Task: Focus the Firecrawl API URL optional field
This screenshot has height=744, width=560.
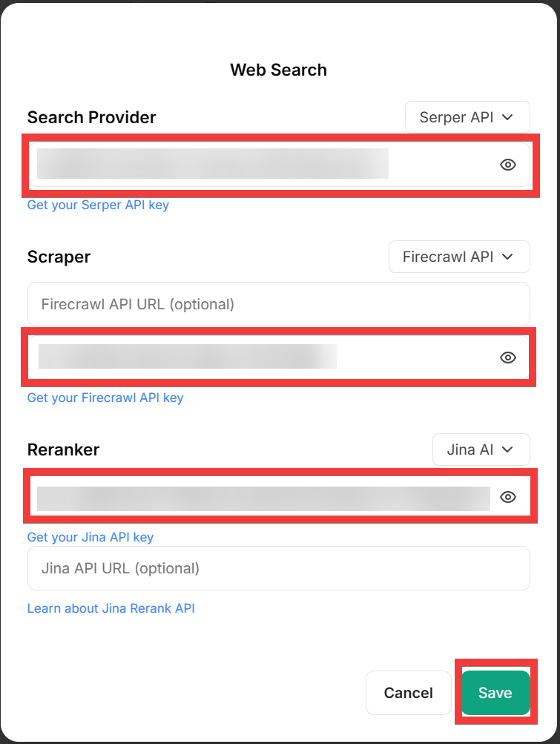Action: tap(278, 304)
